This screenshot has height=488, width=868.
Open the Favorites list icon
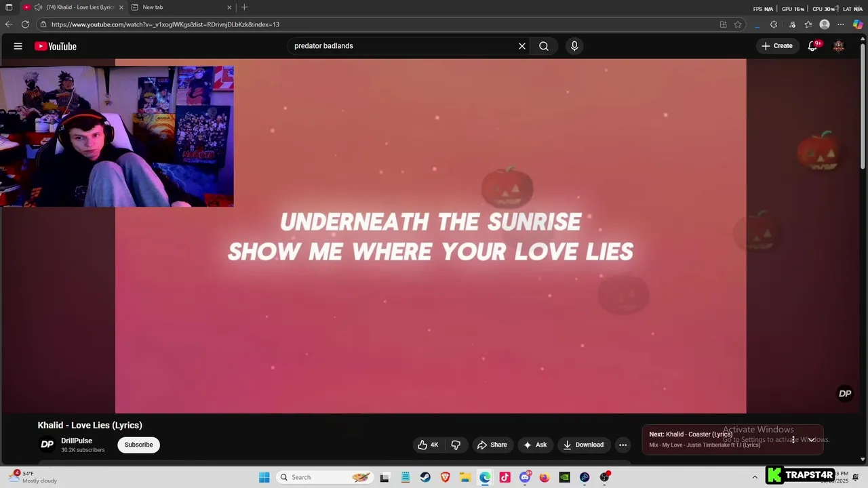pos(808,24)
